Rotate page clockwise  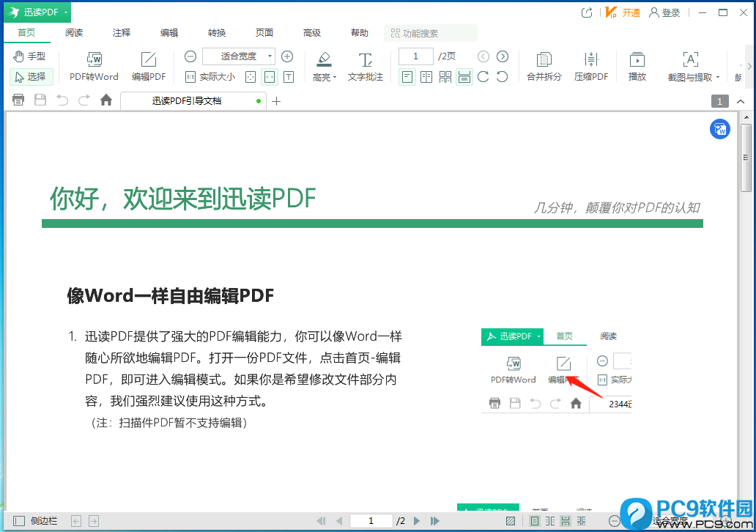(483, 77)
